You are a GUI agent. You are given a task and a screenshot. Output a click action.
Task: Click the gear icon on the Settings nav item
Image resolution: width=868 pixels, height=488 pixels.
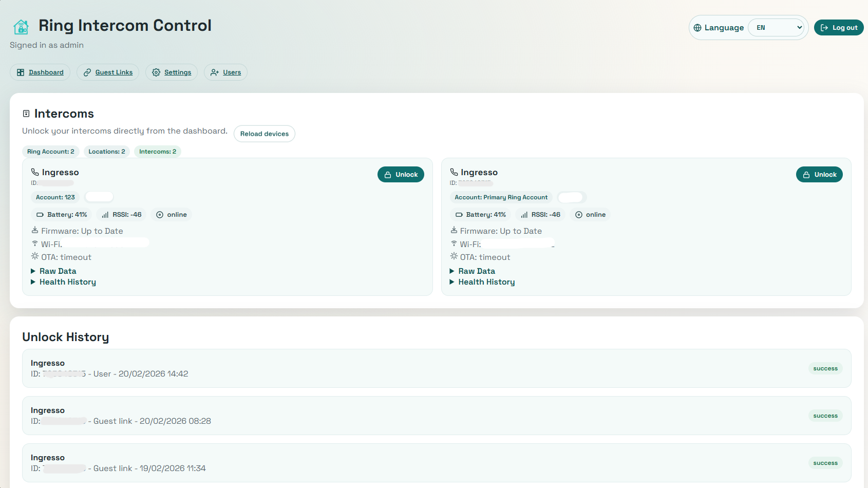[x=156, y=72]
